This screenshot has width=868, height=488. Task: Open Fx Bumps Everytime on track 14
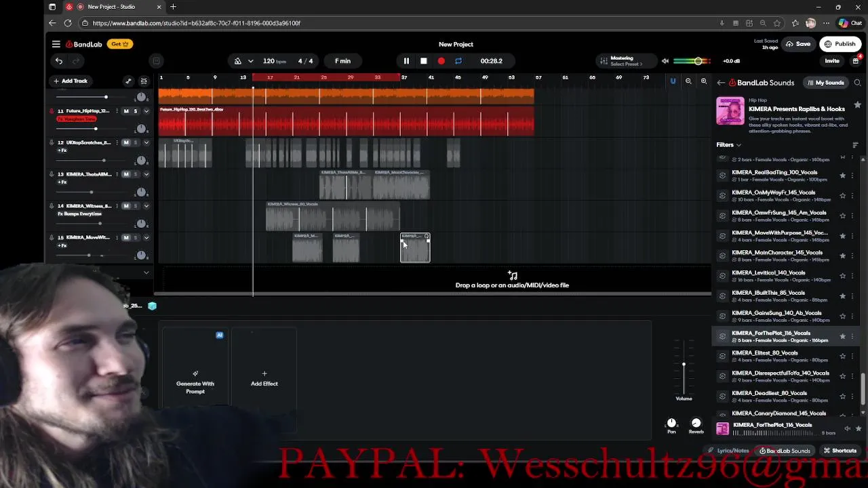79,213
